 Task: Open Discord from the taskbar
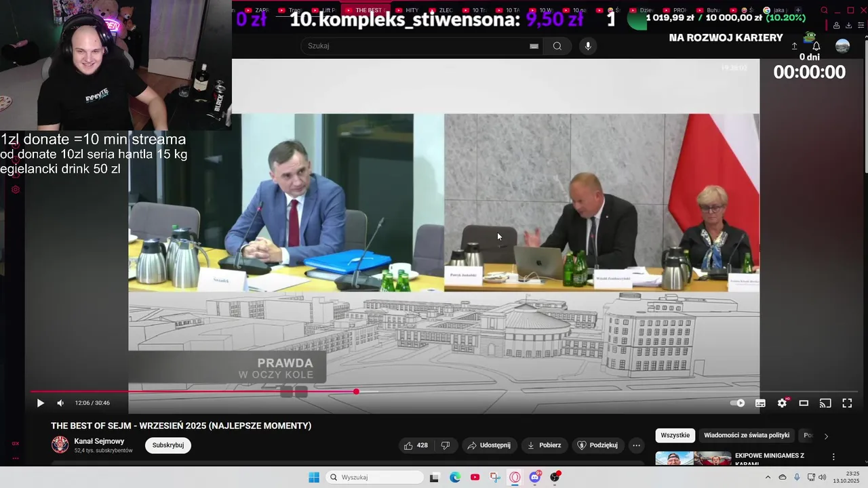[535, 477]
